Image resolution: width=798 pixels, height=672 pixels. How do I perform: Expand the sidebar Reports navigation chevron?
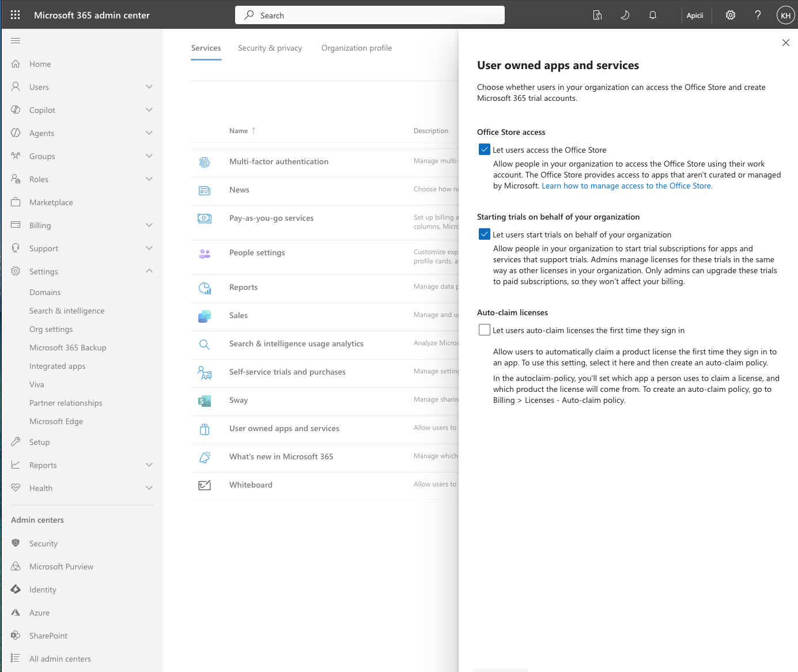149,465
